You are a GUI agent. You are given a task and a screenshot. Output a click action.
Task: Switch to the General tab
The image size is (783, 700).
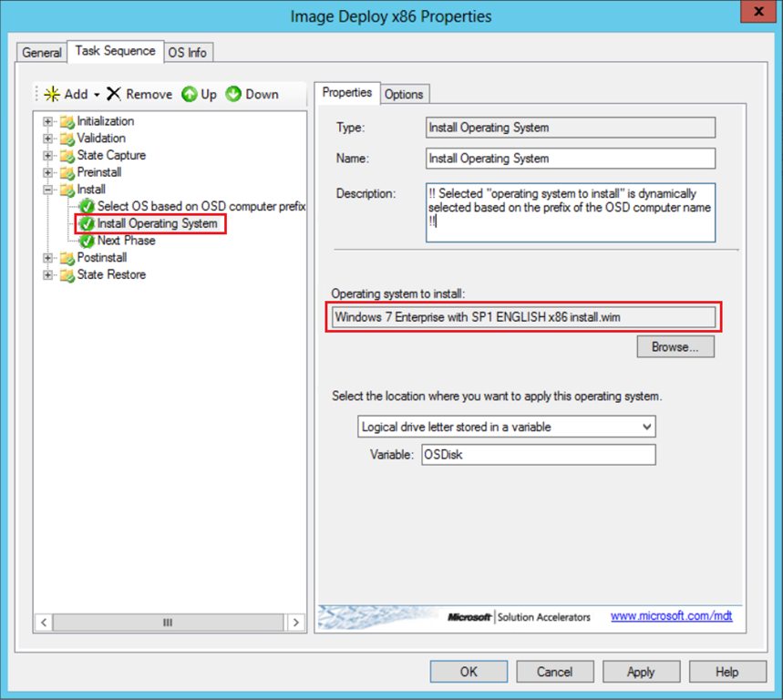(42, 53)
